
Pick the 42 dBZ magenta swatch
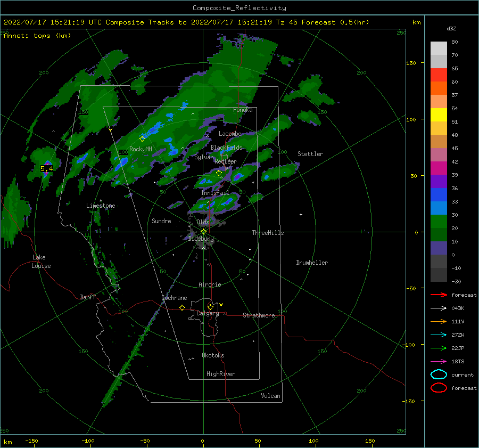(x=439, y=168)
